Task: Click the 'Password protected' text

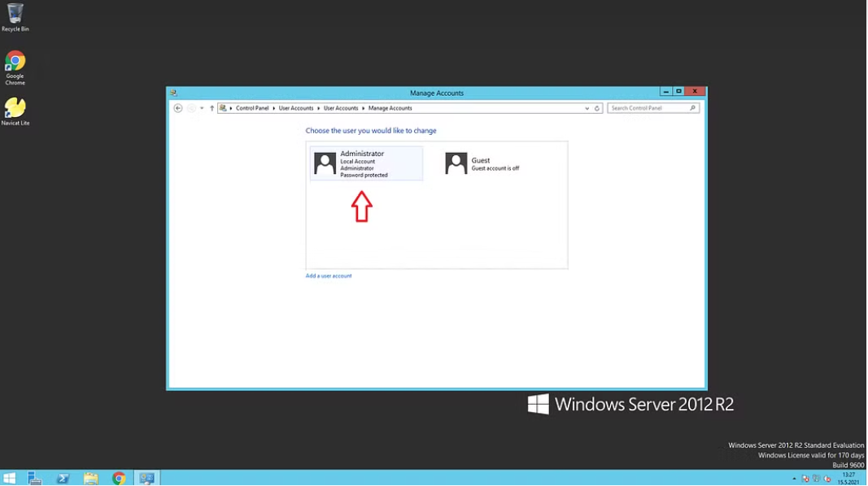Action: (364, 176)
